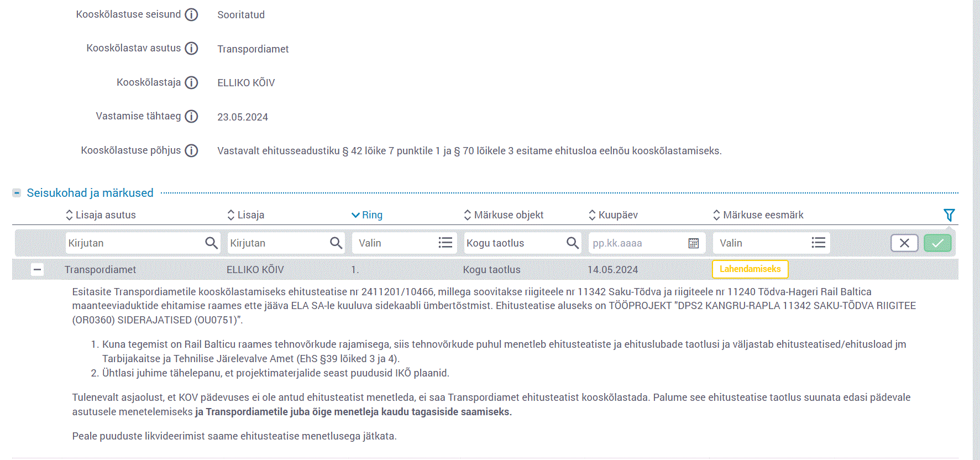Click info icon next to Vastamise tähtaeg
The height and width of the screenshot is (460, 980).
click(191, 116)
